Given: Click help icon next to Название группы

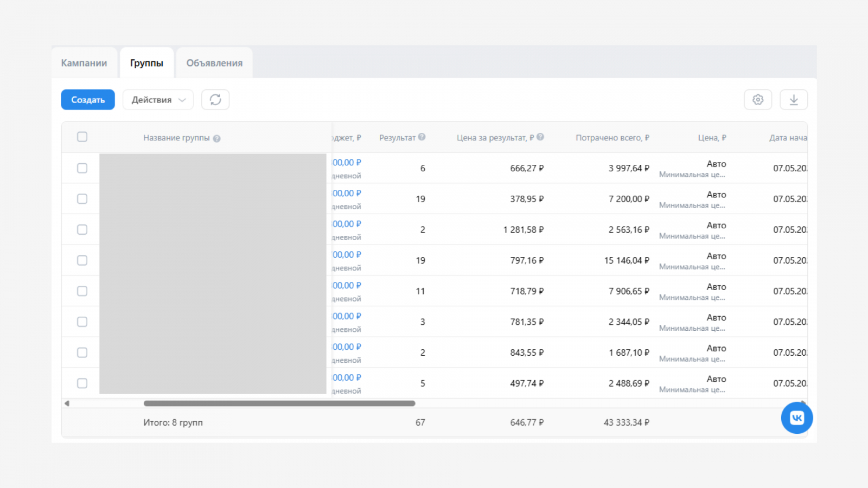Looking at the screenshot, I should pyautogui.click(x=217, y=139).
